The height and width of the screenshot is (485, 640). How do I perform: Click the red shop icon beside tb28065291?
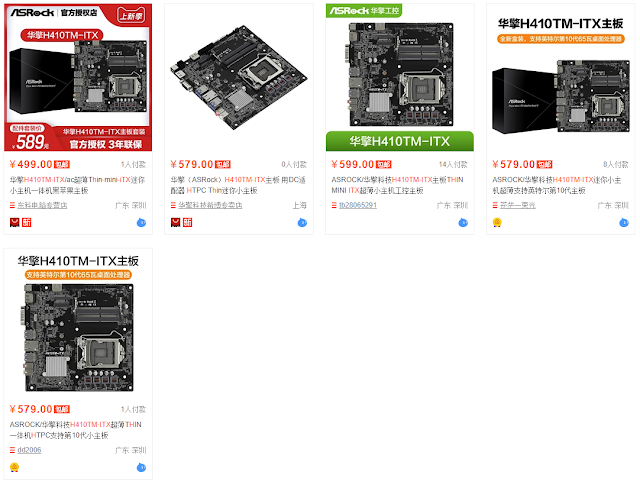click(334, 205)
